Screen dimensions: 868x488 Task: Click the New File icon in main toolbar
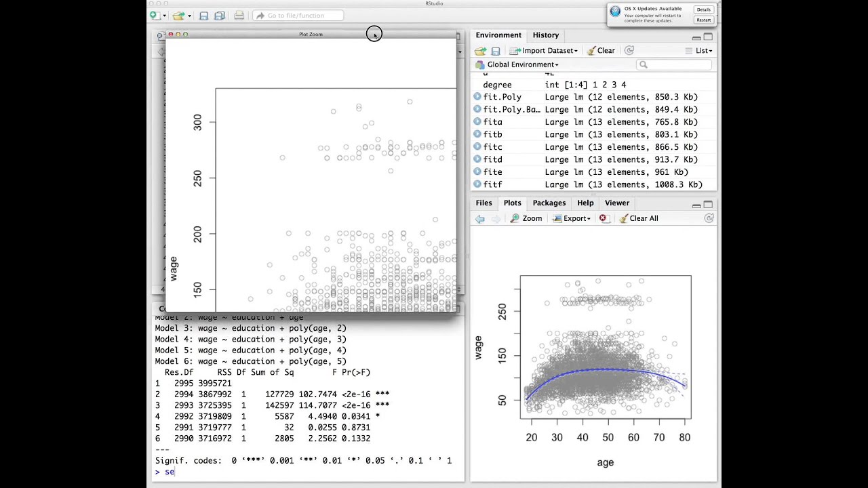click(155, 16)
